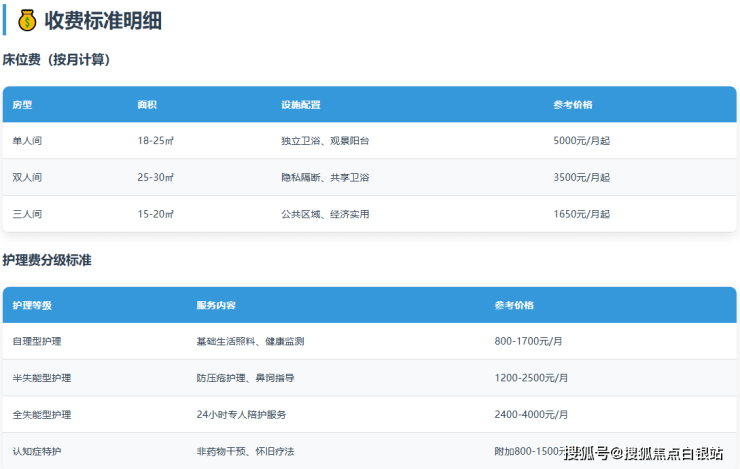Image resolution: width=740 pixels, height=469 pixels.
Task: Click the 面积 column header
Action: 147,105
